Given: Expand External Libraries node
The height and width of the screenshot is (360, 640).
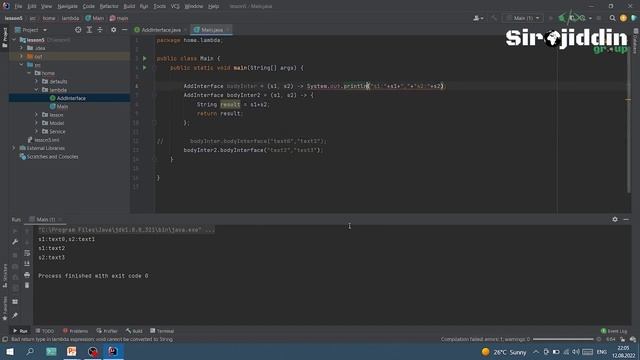Looking at the screenshot, I should 14,148.
